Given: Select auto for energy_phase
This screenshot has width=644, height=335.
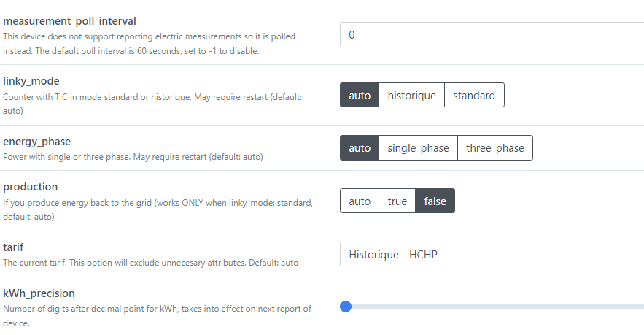Looking at the screenshot, I should (360, 148).
